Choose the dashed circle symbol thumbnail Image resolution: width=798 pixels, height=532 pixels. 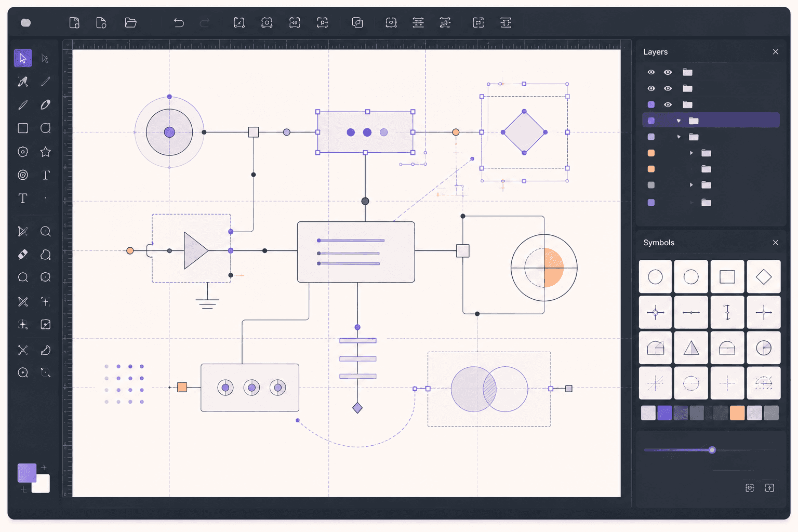[x=691, y=383]
